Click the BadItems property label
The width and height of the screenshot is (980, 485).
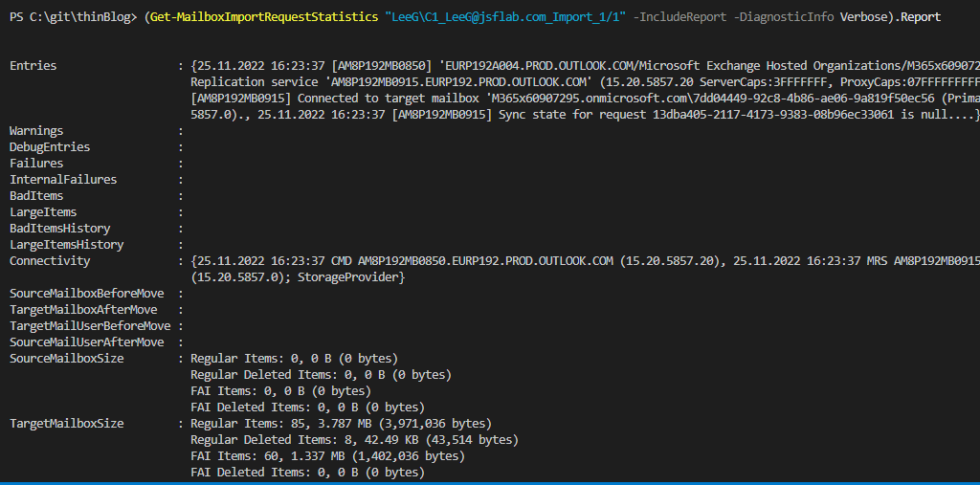36,195
